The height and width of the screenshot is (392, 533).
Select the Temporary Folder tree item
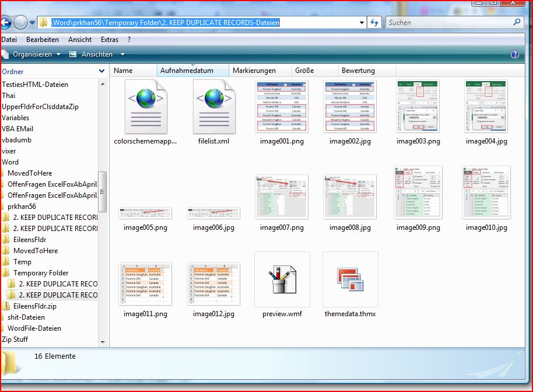pos(41,272)
